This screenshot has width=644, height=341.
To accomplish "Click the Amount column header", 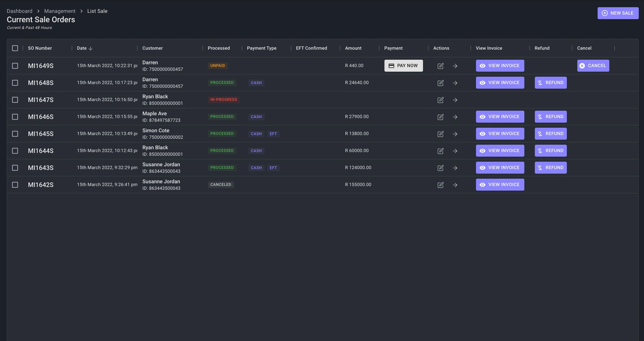I will click(x=353, y=48).
